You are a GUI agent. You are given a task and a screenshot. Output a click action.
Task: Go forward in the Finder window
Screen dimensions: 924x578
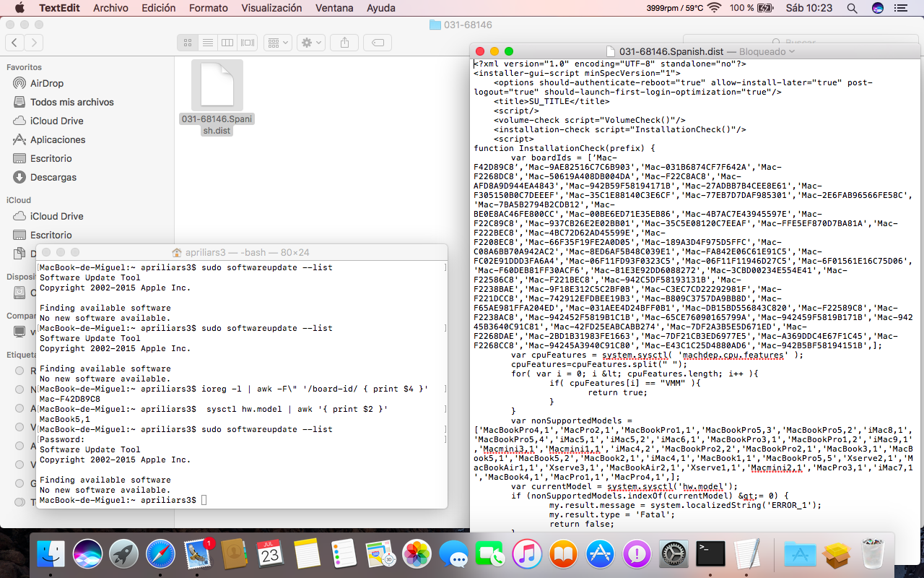pos(34,43)
